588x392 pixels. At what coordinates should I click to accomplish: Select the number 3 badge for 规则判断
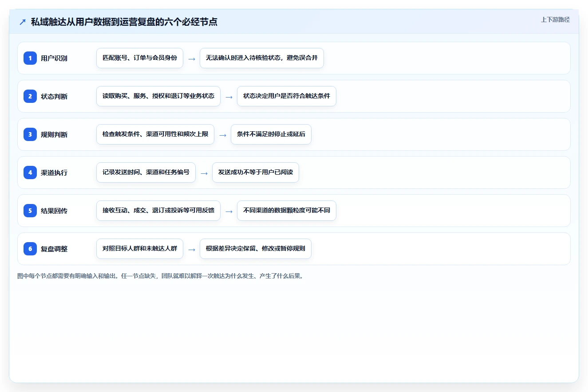point(30,134)
